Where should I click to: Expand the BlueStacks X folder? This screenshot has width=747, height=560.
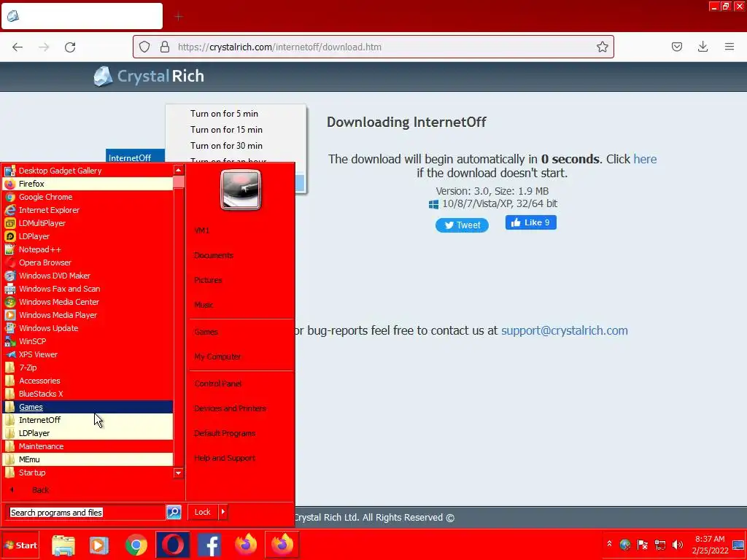pyautogui.click(x=88, y=394)
